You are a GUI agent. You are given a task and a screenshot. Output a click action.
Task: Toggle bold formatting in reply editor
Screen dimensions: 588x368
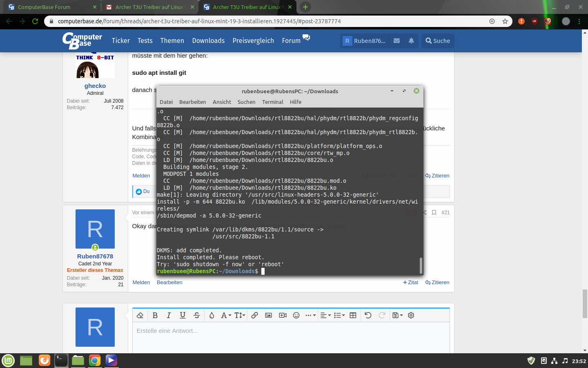155,315
